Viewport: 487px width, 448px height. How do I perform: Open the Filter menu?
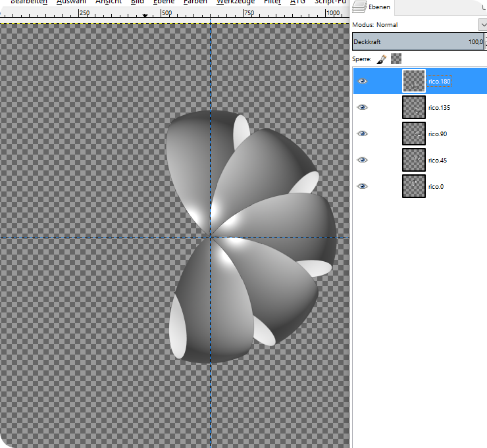coord(272,2)
